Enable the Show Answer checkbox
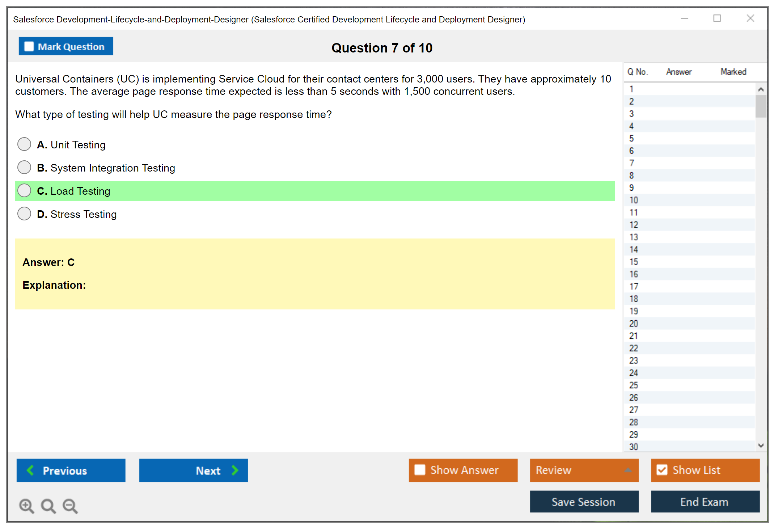Viewport: 778px width, 532px height. pyautogui.click(x=420, y=470)
